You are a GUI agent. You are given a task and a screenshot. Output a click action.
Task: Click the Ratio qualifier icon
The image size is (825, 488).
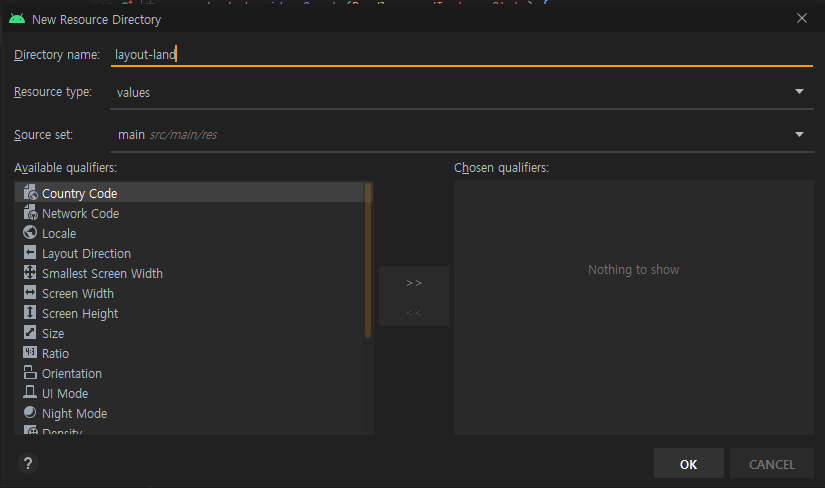(x=30, y=352)
